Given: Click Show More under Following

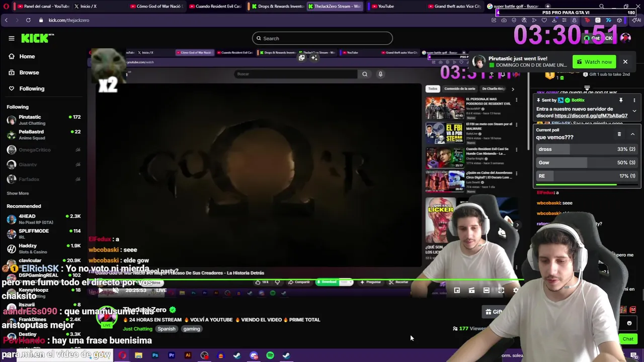Looking at the screenshot, I should 18,193.
